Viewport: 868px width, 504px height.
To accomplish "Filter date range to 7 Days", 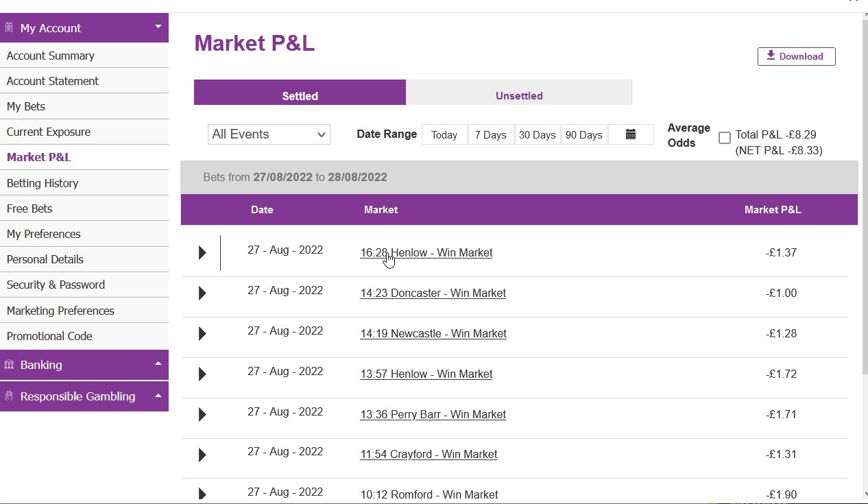I will pos(491,135).
